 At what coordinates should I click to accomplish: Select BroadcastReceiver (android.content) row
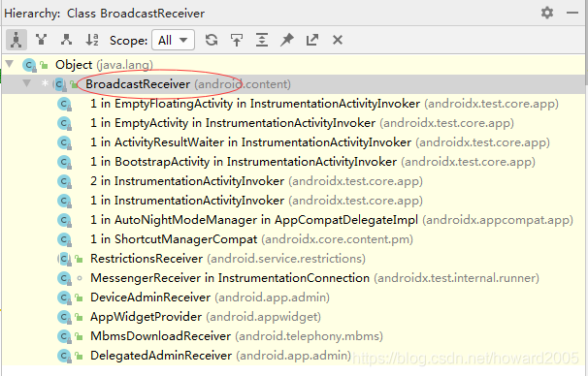293,84
